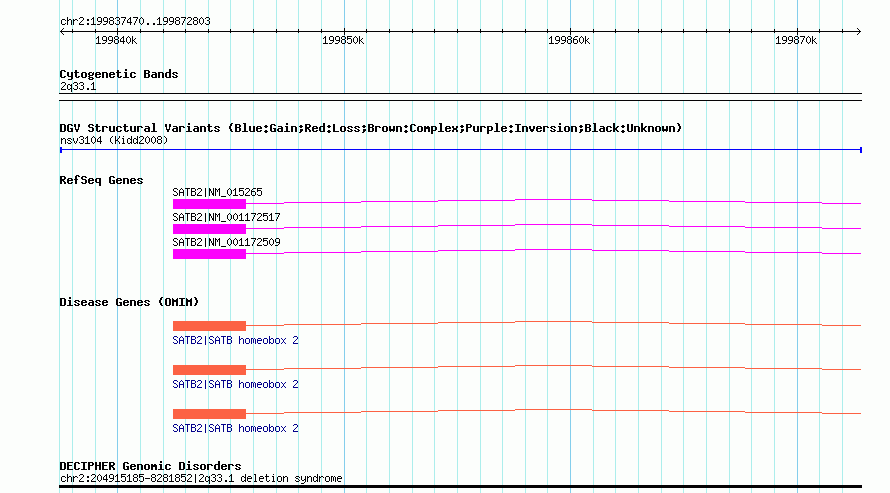Click the second orange OMIM SATB2 exon block

coord(209,370)
